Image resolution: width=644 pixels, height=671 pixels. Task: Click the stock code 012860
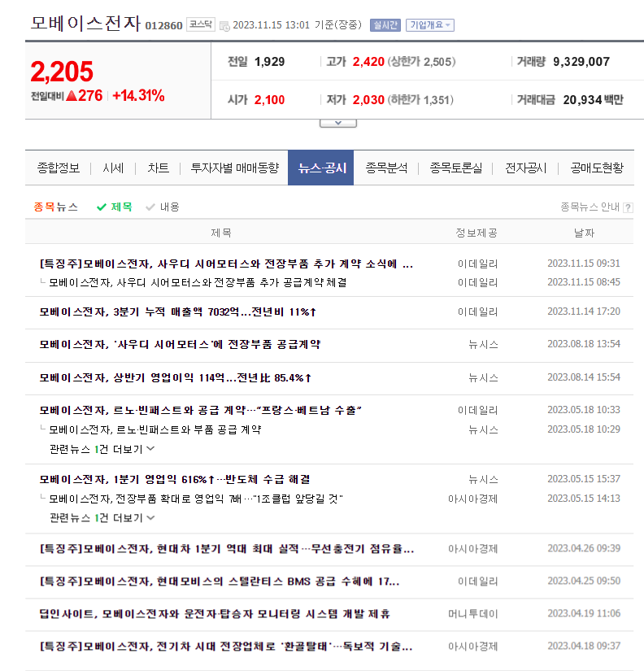(x=164, y=26)
